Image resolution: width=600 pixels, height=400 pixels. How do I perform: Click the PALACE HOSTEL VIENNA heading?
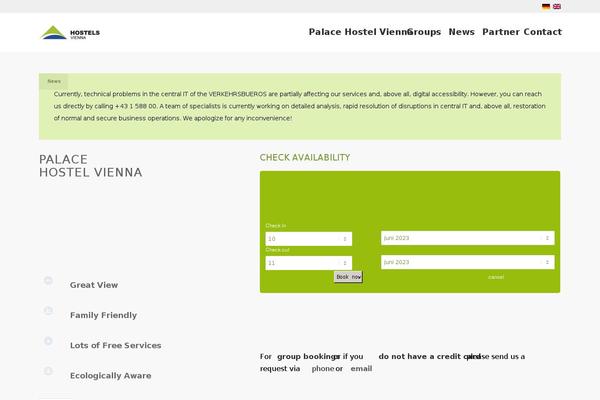(x=91, y=166)
